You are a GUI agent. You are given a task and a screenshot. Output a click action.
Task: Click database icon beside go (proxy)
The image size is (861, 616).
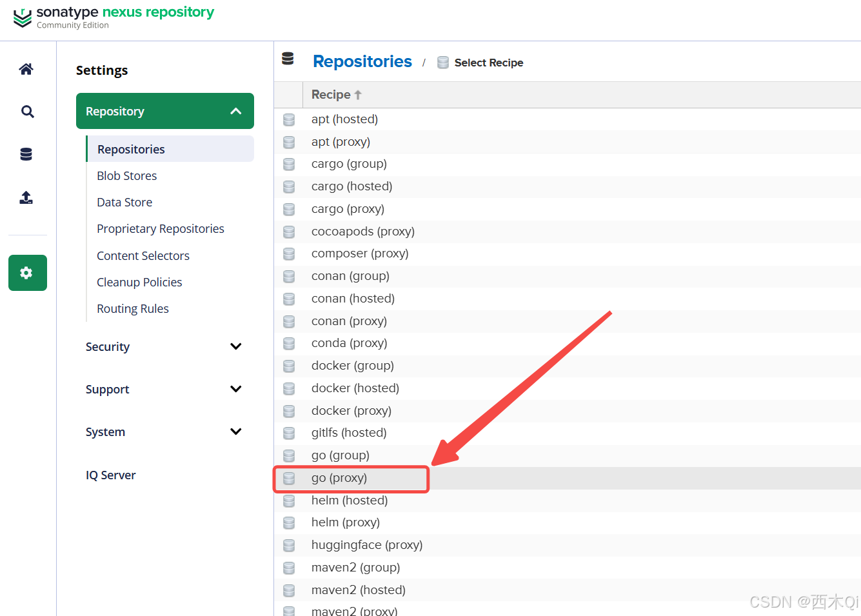pyautogui.click(x=289, y=478)
